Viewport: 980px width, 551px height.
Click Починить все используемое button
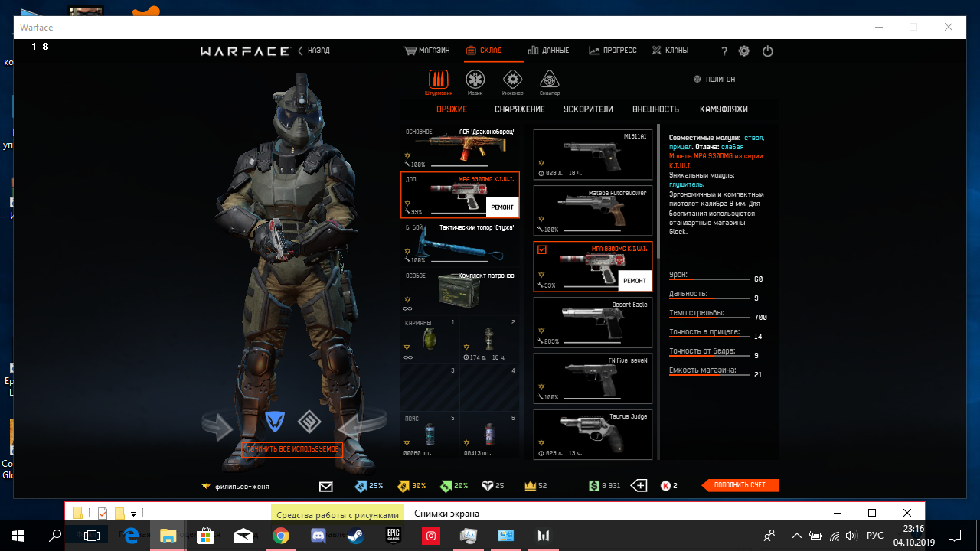291,449
